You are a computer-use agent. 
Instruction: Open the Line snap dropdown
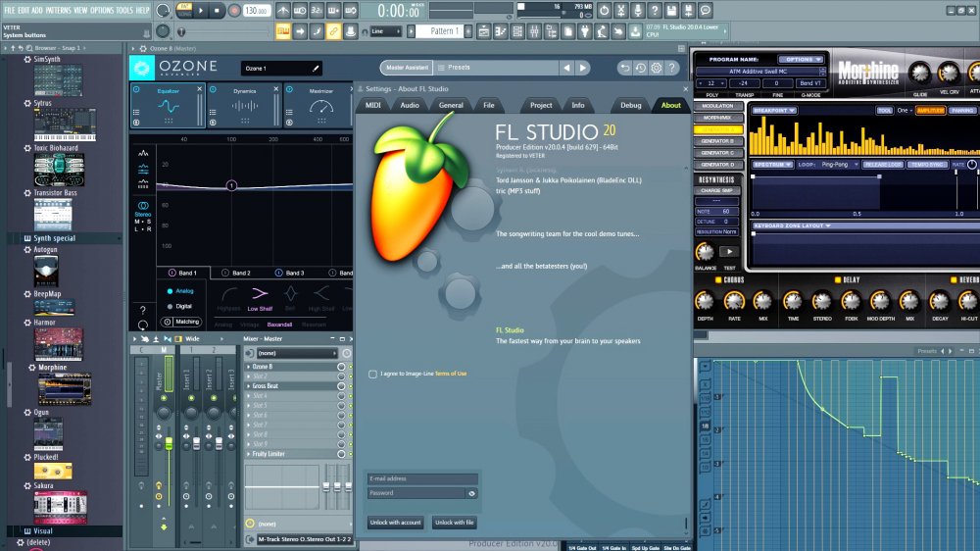385,31
